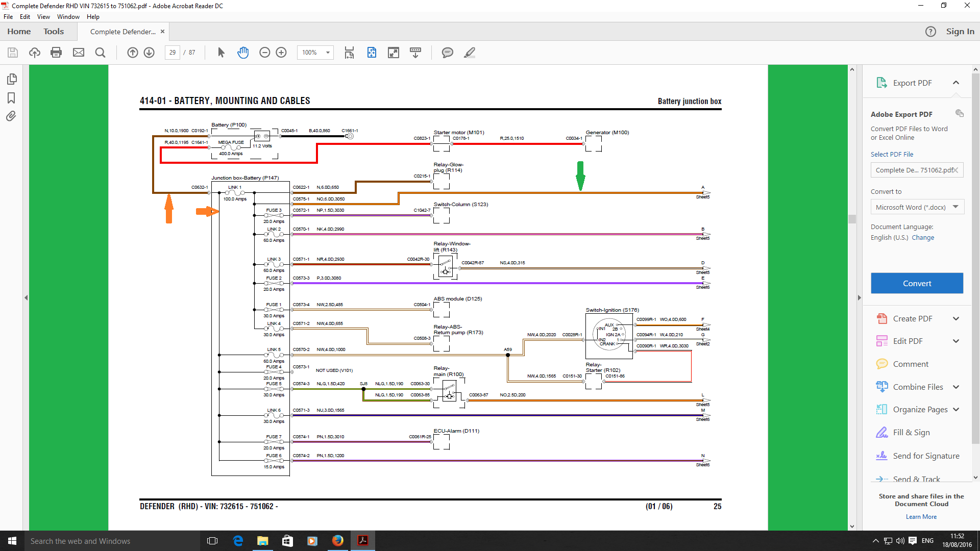Click the page number input field
980x551 pixels.
click(x=173, y=53)
